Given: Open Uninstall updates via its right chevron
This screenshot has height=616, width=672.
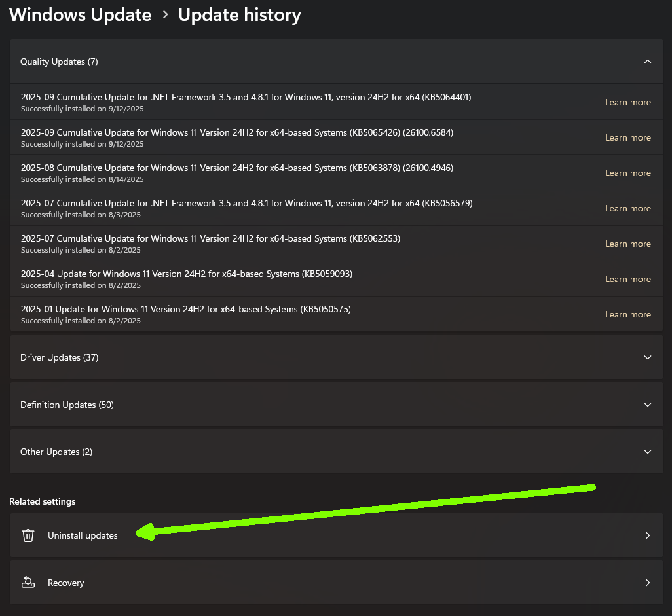Looking at the screenshot, I should point(648,535).
